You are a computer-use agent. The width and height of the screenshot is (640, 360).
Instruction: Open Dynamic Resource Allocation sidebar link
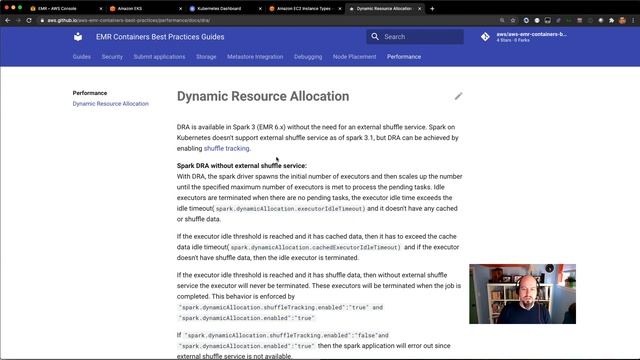[x=111, y=104]
